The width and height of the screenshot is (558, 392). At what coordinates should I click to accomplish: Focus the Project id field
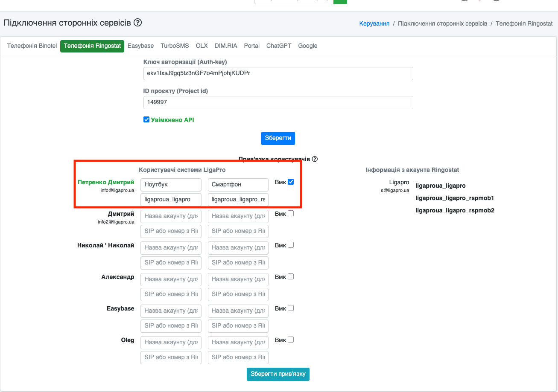click(x=278, y=102)
